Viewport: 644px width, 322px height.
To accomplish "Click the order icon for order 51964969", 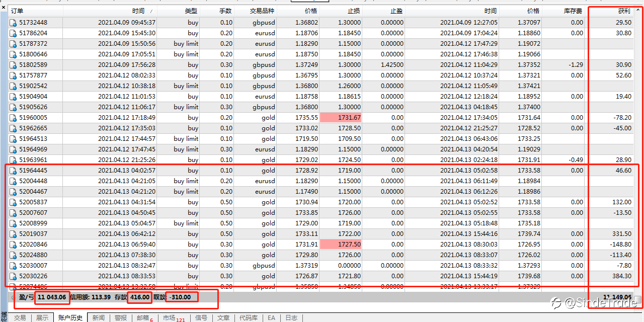I will click(13, 149).
